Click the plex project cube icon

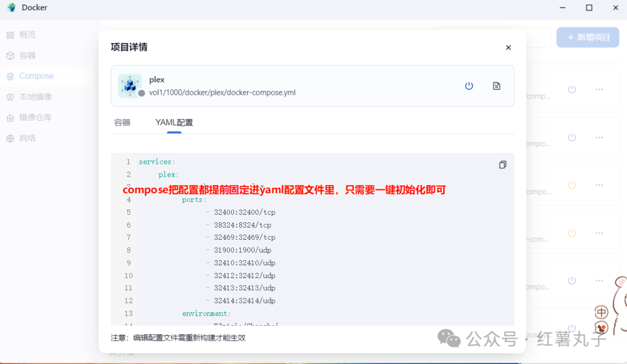pos(130,85)
